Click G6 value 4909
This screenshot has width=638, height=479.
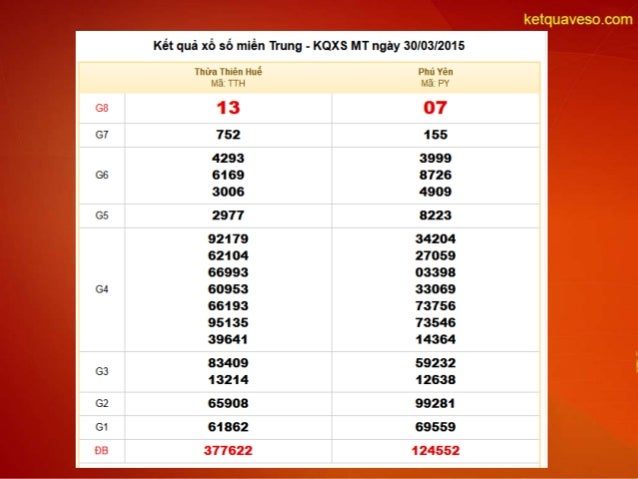pyautogui.click(x=435, y=192)
